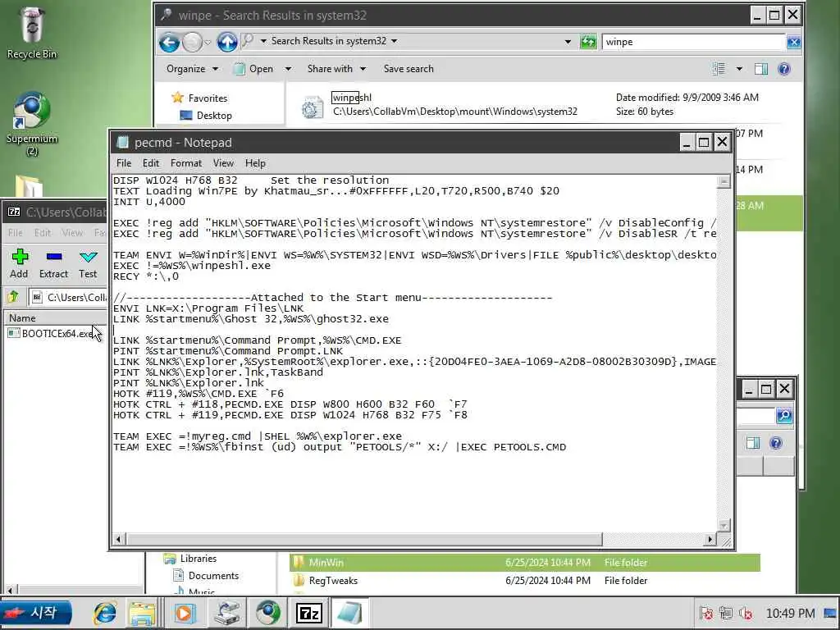Open recent pages dropdown next to Forward

tap(208, 42)
